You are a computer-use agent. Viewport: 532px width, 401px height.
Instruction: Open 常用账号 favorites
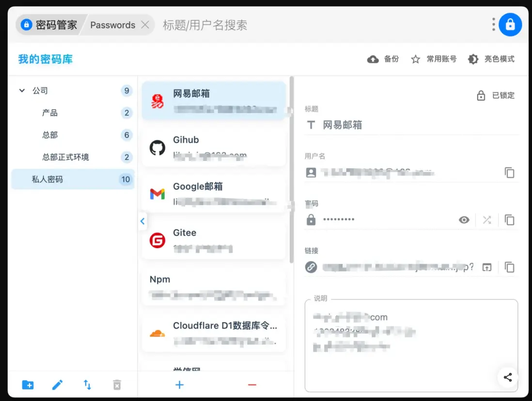point(434,59)
